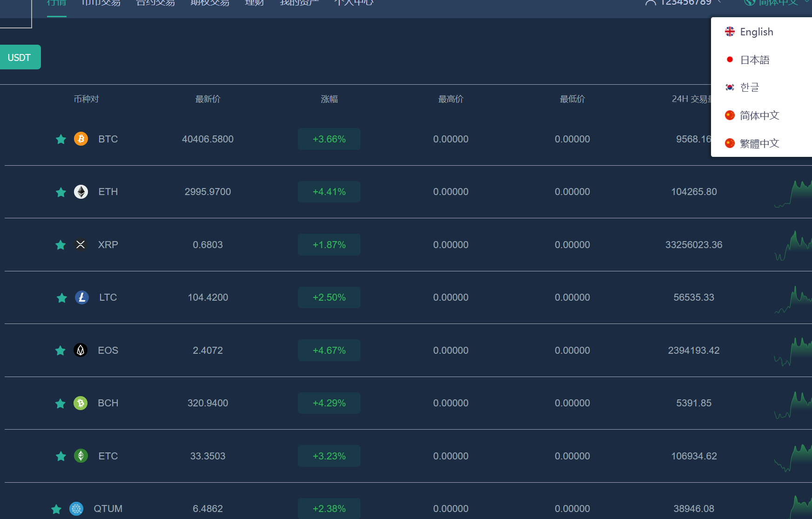
Task: Click the orange Bitcoin coin icon
Action: click(x=81, y=139)
